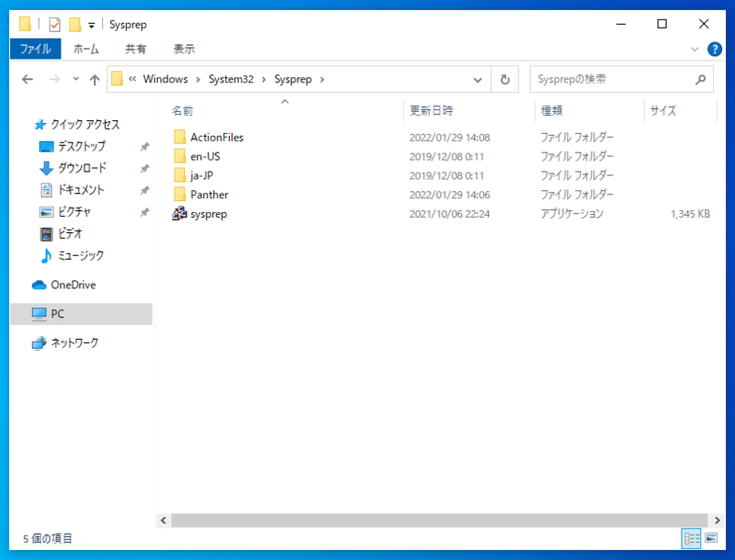The height and width of the screenshot is (560, 735).
Task: Open ダウンロード in the sidebar
Action: coord(82,168)
